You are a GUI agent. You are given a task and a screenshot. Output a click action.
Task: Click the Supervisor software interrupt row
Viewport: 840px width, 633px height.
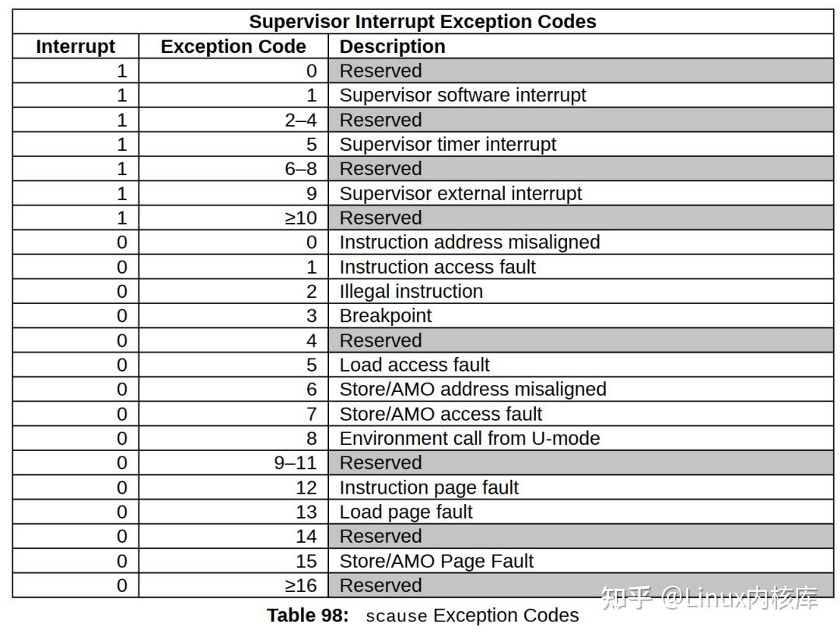[x=422, y=96]
